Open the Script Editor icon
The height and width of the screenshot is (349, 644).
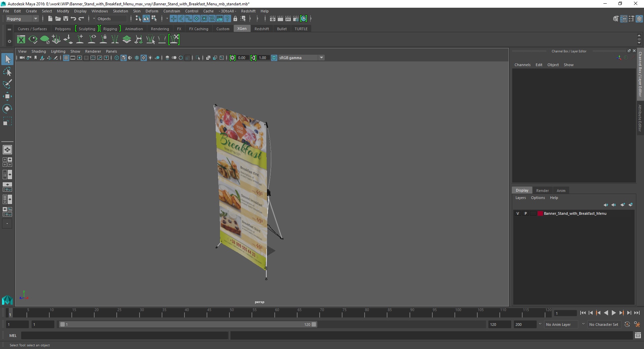(638, 335)
